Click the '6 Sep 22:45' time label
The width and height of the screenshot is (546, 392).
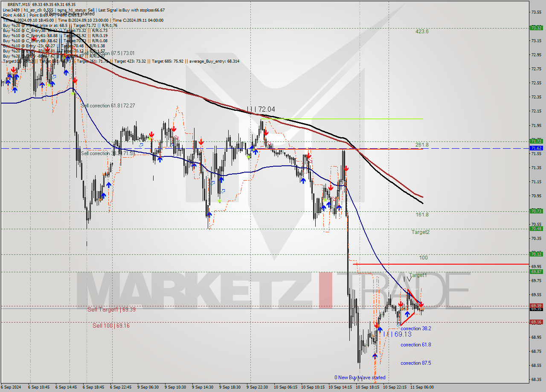pos(121,387)
